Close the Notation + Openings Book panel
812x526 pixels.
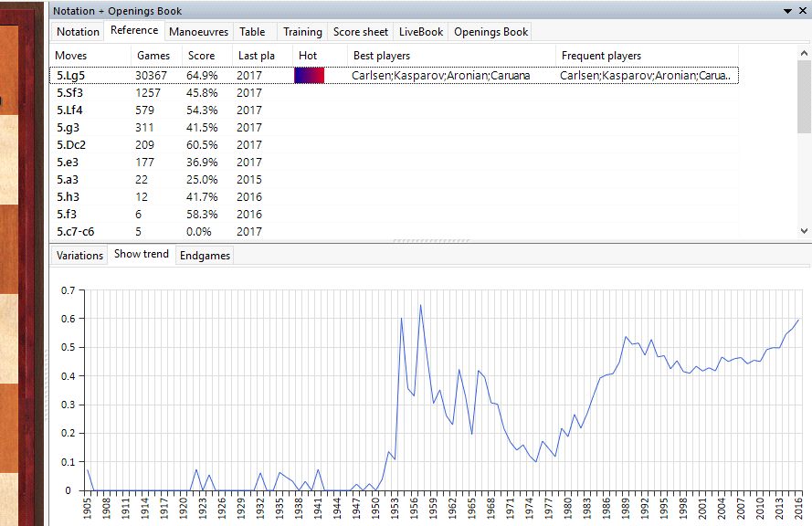802,11
